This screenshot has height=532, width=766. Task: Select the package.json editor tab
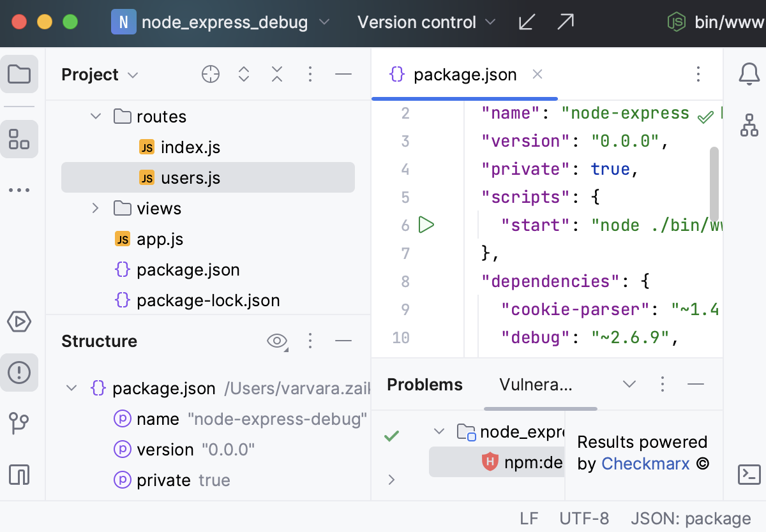[464, 75]
